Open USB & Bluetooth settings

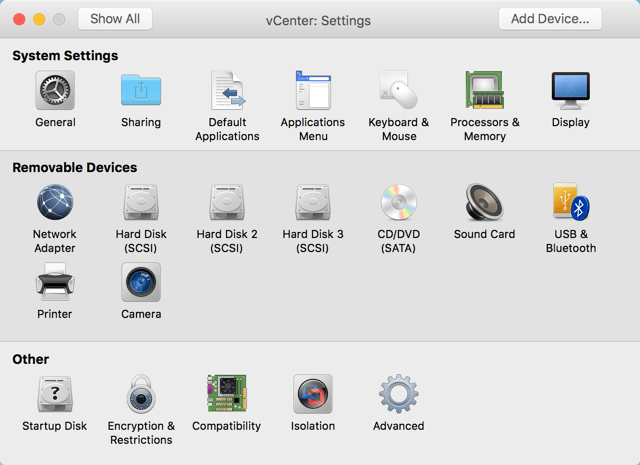pyautogui.click(x=570, y=203)
